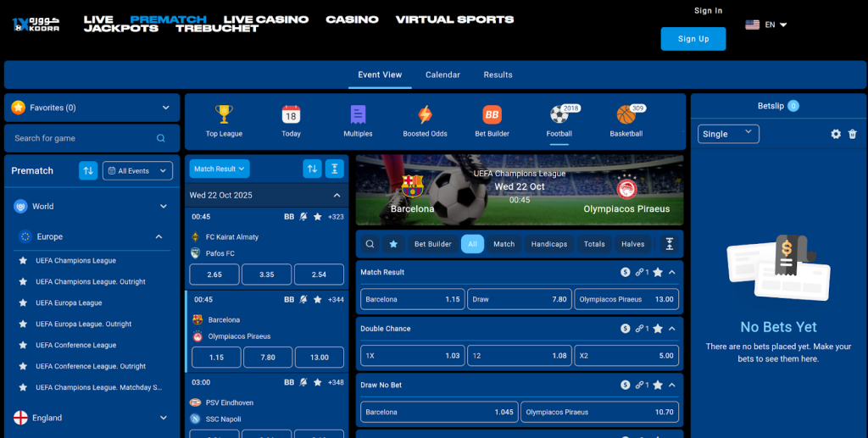Select the Handicaps market tab

[x=548, y=244]
